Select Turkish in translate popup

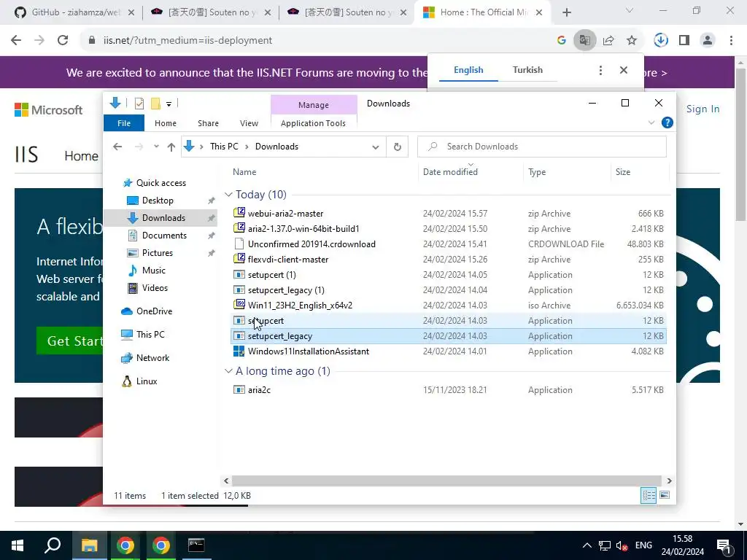click(x=527, y=70)
